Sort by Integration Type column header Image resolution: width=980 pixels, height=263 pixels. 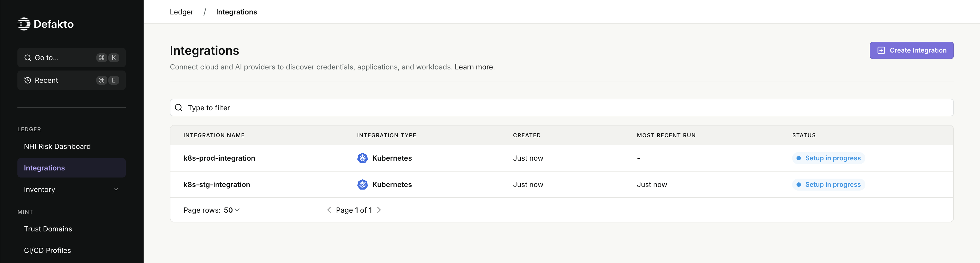pyautogui.click(x=387, y=135)
